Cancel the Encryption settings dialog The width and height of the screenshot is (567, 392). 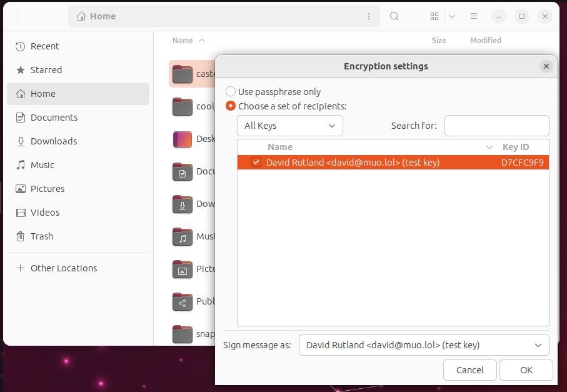pyautogui.click(x=469, y=369)
